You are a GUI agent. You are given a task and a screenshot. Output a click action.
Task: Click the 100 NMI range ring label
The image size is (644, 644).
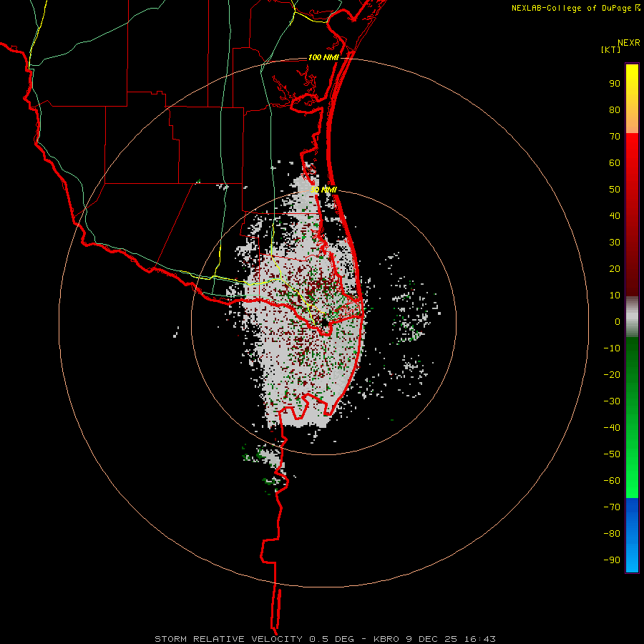point(323,57)
